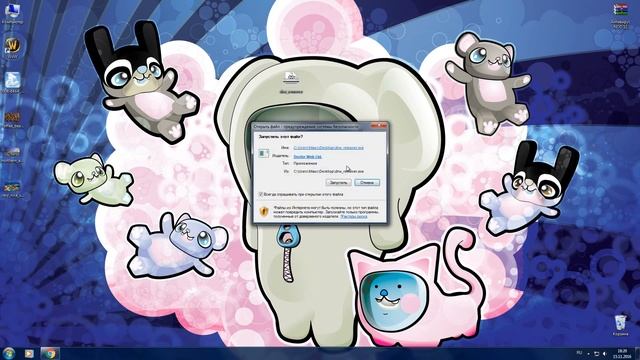Show hidden tray icons arrow
The width and height of the screenshot is (640, 360).
pos(588,353)
